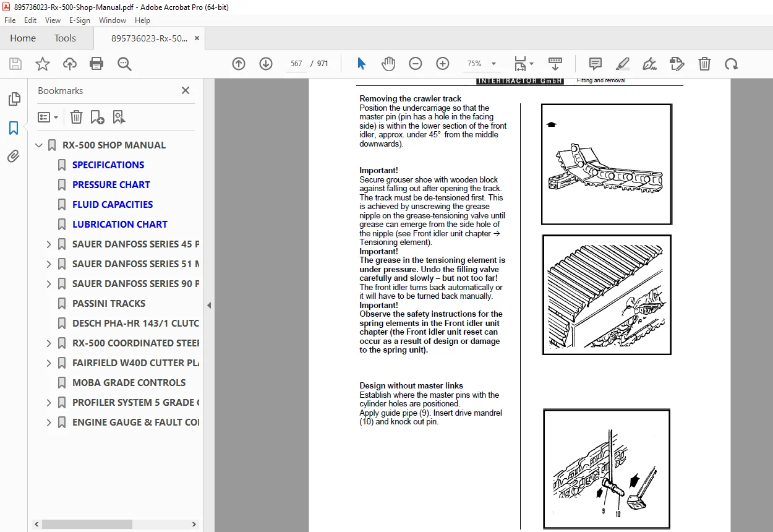The image size is (773, 532).
Task: Find current bookmark icon
Action: tap(119, 117)
